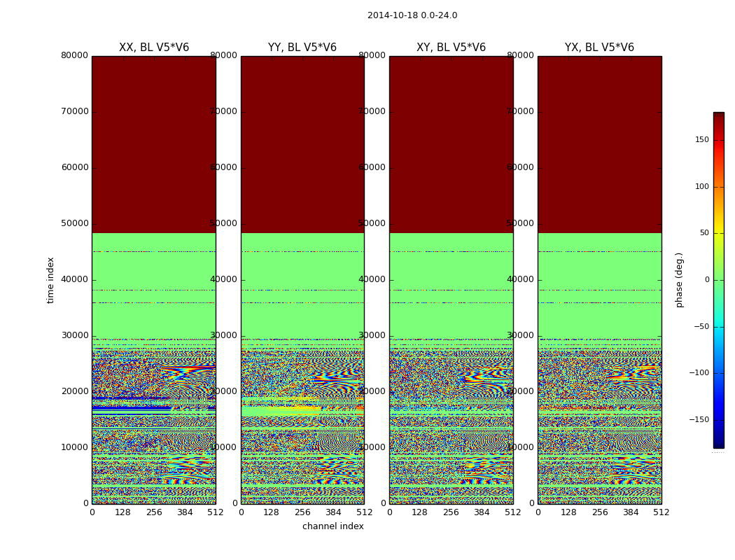Pick the "XY, BL V5*V6" subplot title
The image size is (735, 560).
pos(451,48)
